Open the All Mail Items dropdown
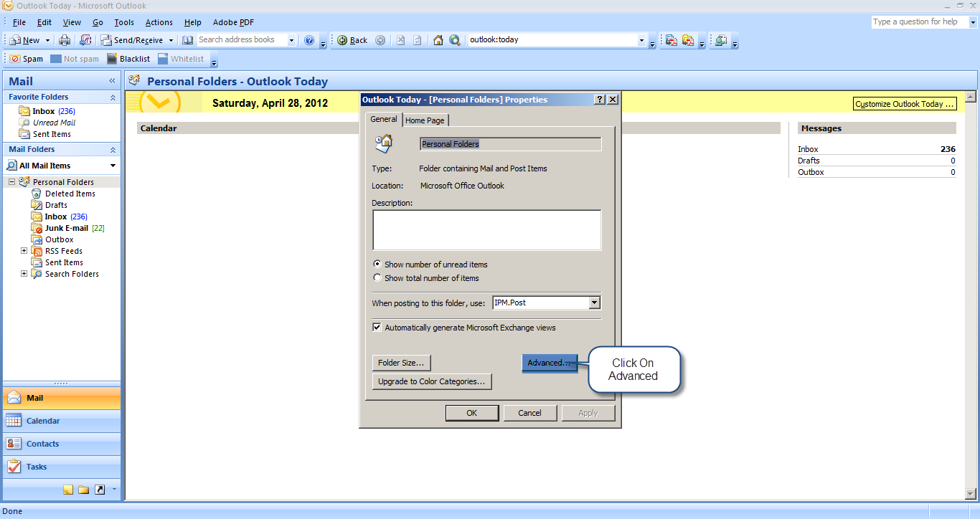This screenshot has width=980, height=519. pos(113,166)
